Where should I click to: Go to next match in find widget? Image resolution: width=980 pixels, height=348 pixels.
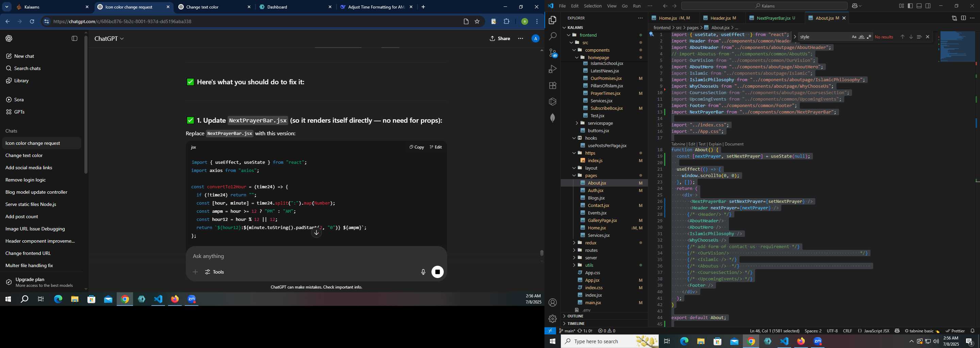click(x=911, y=37)
